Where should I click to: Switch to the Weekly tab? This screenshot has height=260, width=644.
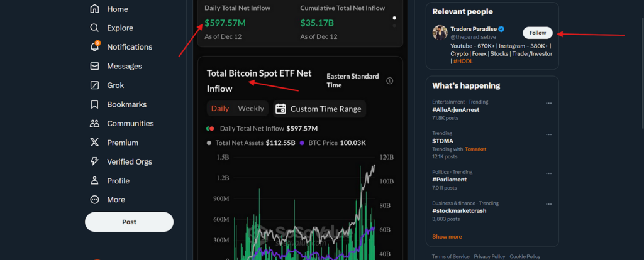point(251,109)
